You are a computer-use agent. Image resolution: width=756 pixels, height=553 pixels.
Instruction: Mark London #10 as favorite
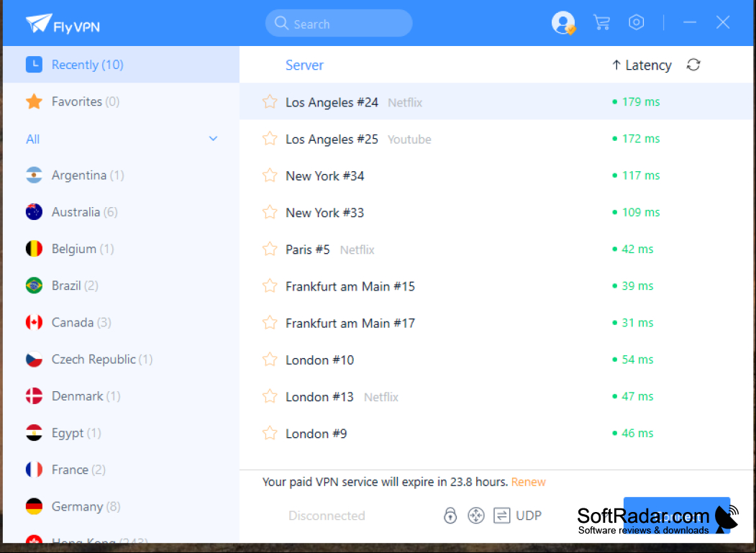[x=270, y=360]
